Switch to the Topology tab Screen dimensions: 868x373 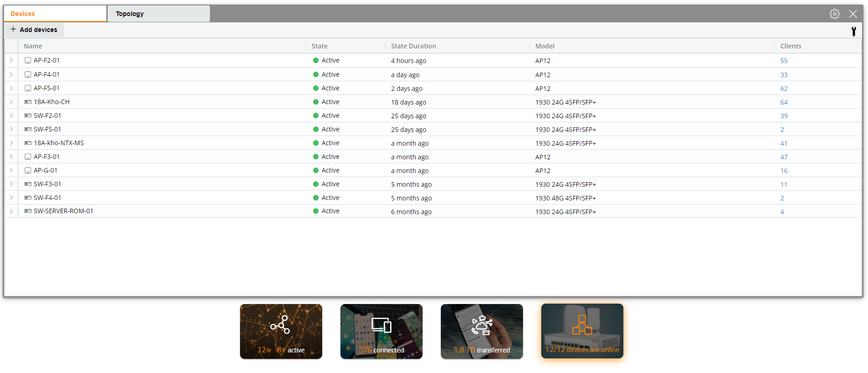coord(158,14)
